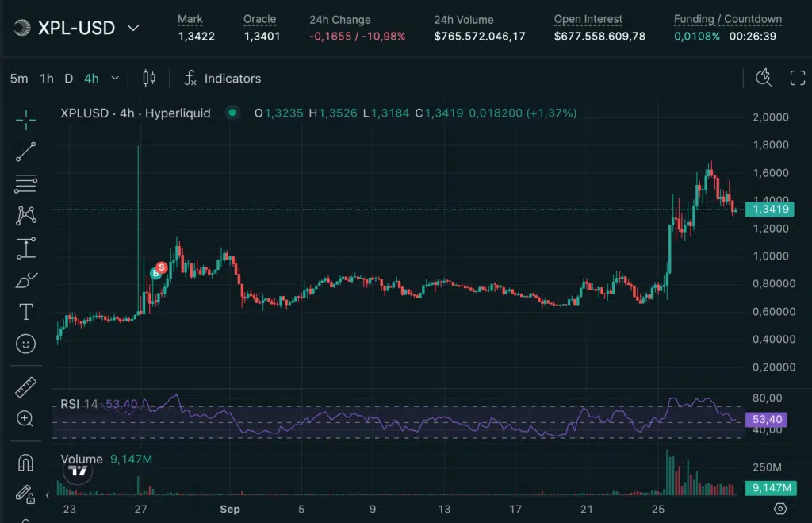The height and width of the screenshot is (523, 812).
Task: Select the trend line drawing tool
Action: [25, 152]
